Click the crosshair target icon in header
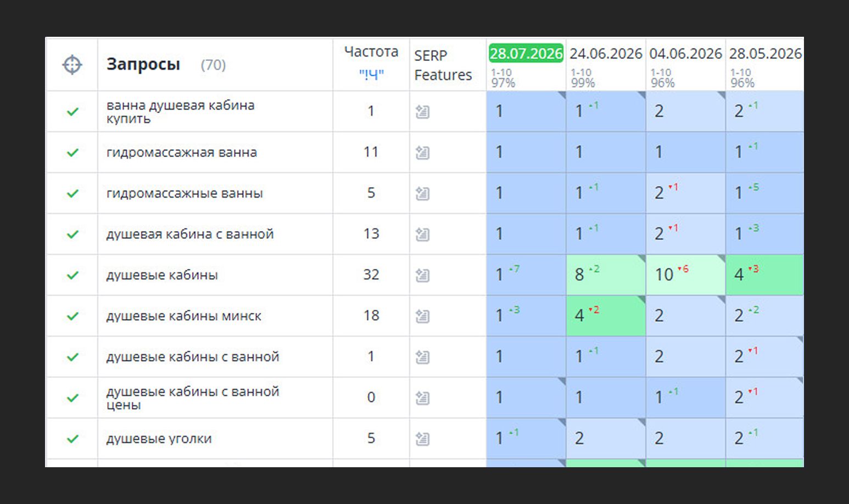Image resolution: width=849 pixels, height=504 pixels. click(x=72, y=65)
